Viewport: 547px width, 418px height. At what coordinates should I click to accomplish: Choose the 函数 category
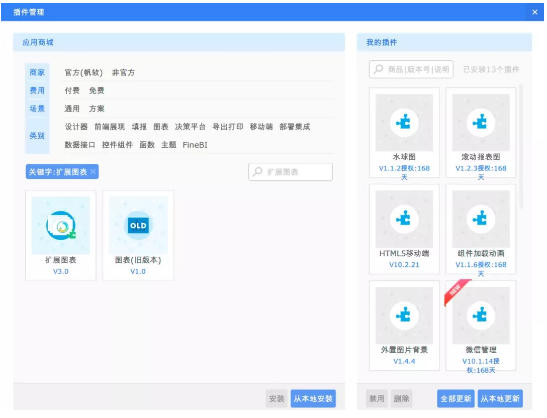[x=147, y=145]
